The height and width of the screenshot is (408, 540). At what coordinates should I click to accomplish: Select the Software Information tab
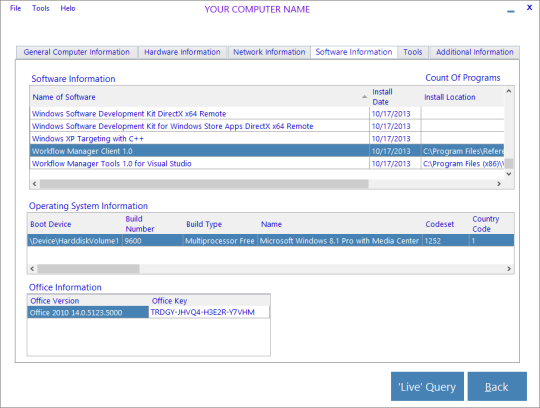click(x=354, y=52)
